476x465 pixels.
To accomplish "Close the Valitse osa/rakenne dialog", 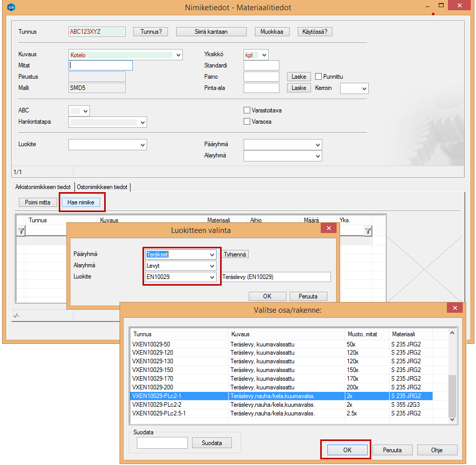I will point(454,308).
